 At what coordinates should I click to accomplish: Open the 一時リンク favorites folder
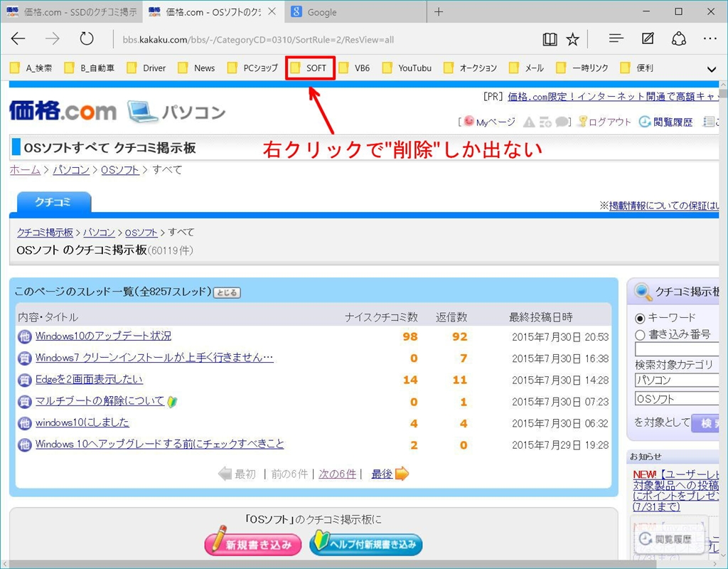point(582,68)
